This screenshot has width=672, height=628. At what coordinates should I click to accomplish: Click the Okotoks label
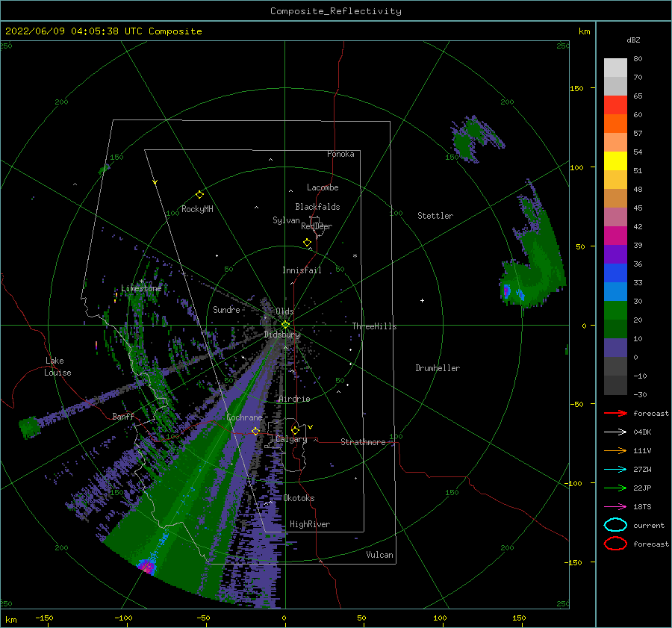pos(299,498)
